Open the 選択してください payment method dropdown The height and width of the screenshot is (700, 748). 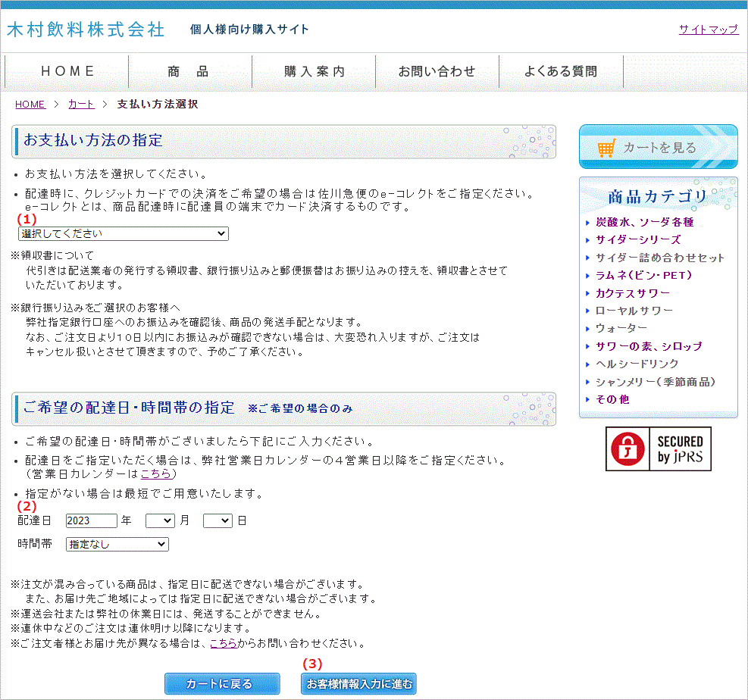click(x=123, y=233)
